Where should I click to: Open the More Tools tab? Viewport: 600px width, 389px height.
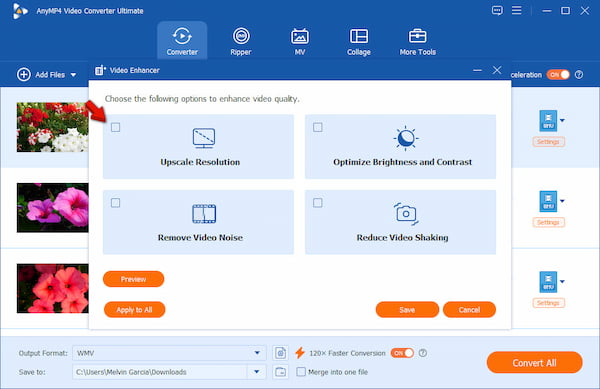(417, 41)
